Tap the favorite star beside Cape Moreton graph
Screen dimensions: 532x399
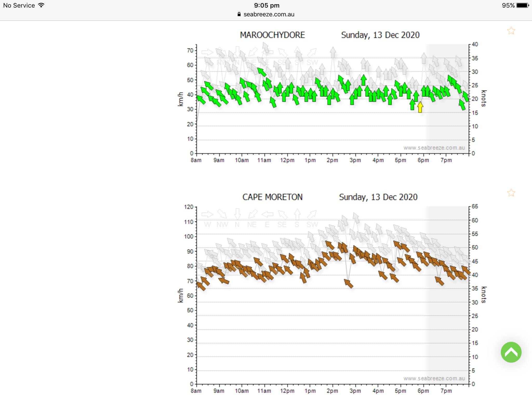(x=511, y=193)
